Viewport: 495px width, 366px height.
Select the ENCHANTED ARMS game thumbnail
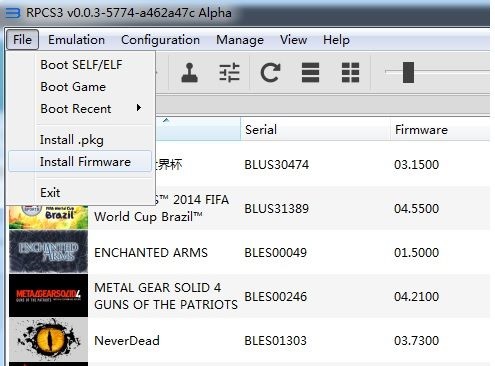[49, 252]
